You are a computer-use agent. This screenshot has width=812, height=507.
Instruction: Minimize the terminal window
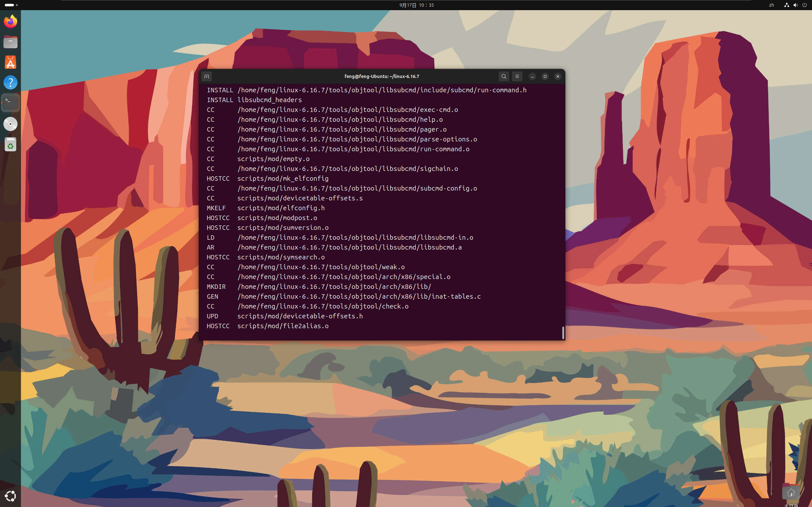(x=532, y=76)
